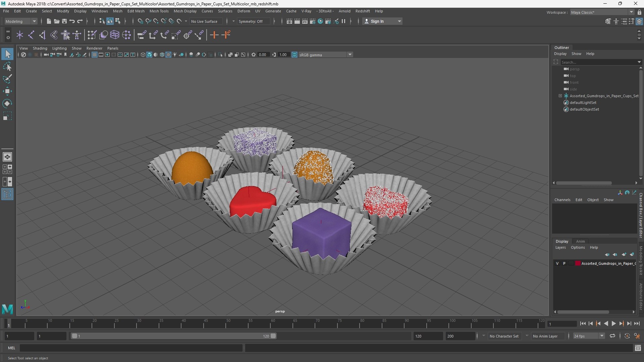Pick the Paint Selection tool
The height and width of the screenshot is (362, 644).
(x=7, y=79)
